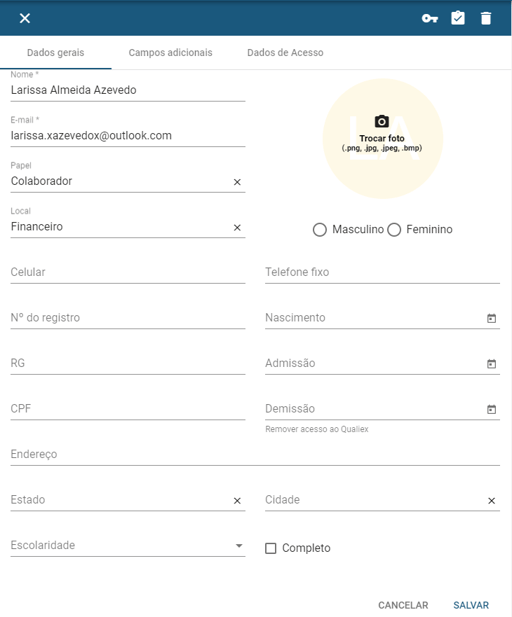
Task: Clear the Papel field selection
Action: coord(237,182)
